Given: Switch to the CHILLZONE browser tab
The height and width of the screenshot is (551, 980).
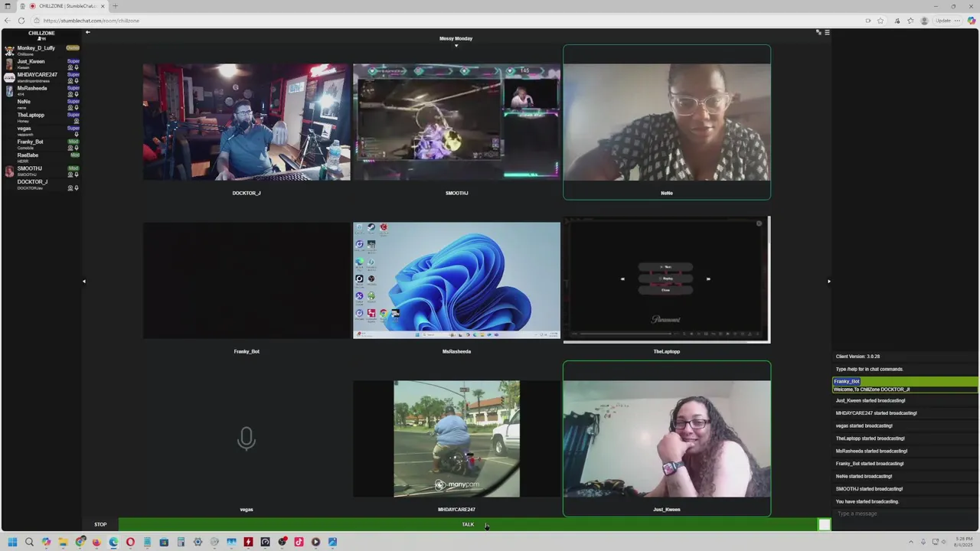Looking at the screenshot, I should [63, 6].
